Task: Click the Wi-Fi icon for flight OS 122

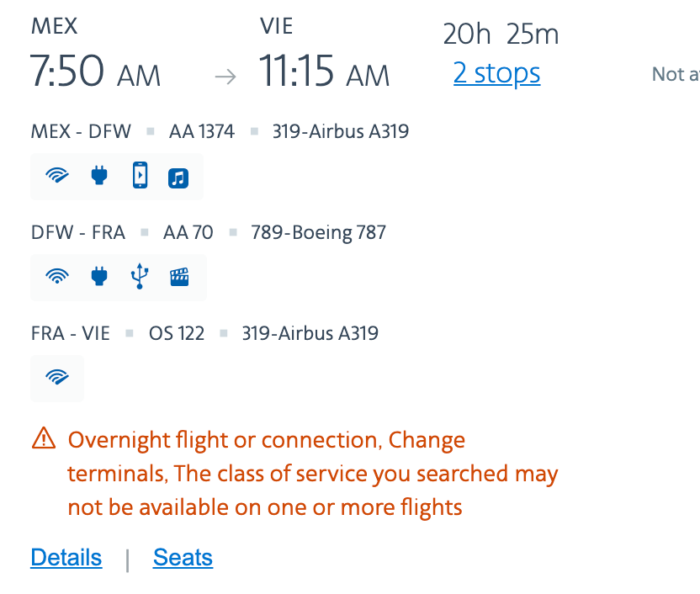Action: 57,377
